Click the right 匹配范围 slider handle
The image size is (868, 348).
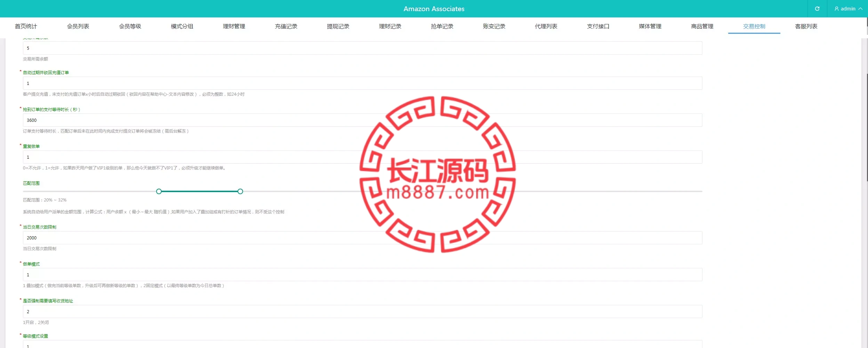click(x=240, y=191)
